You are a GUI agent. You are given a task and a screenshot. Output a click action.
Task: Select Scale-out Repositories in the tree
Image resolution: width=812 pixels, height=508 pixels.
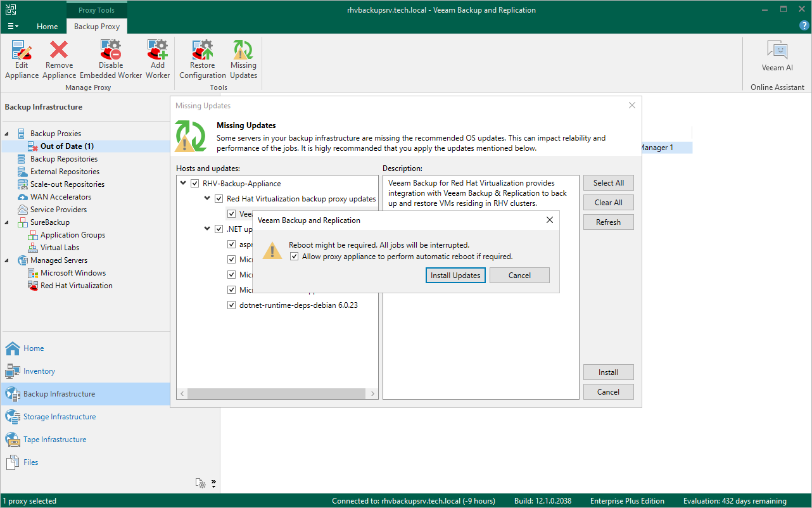[67, 184]
